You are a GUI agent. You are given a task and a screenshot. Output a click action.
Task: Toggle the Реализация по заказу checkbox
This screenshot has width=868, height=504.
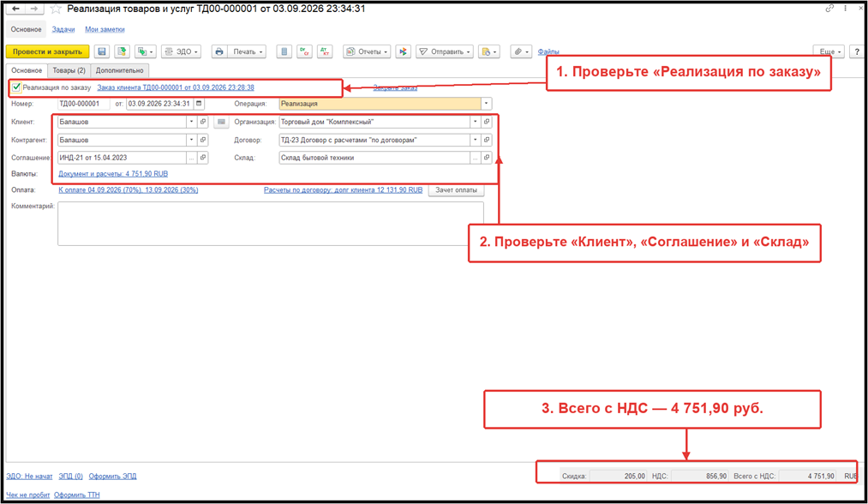point(16,87)
